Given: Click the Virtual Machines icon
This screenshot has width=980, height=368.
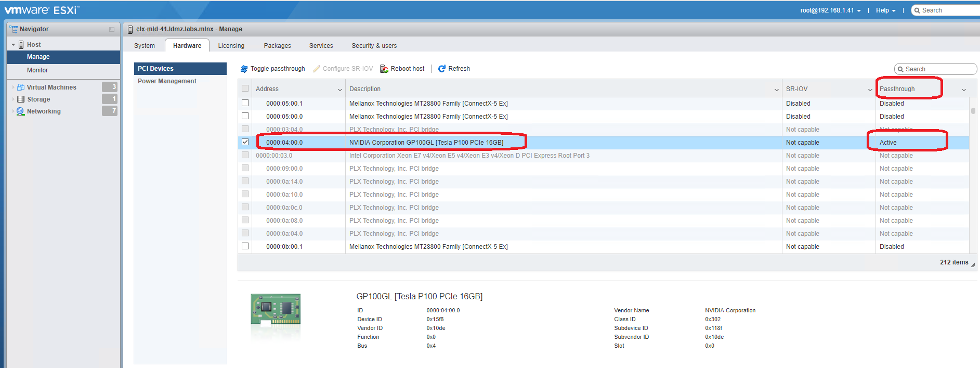Looking at the screenshot, I should point(21,87).
